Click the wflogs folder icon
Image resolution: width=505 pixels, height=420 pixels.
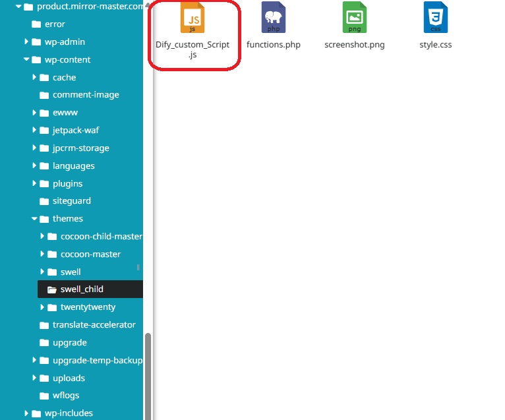pyautogui.click(x=44, y=396)
